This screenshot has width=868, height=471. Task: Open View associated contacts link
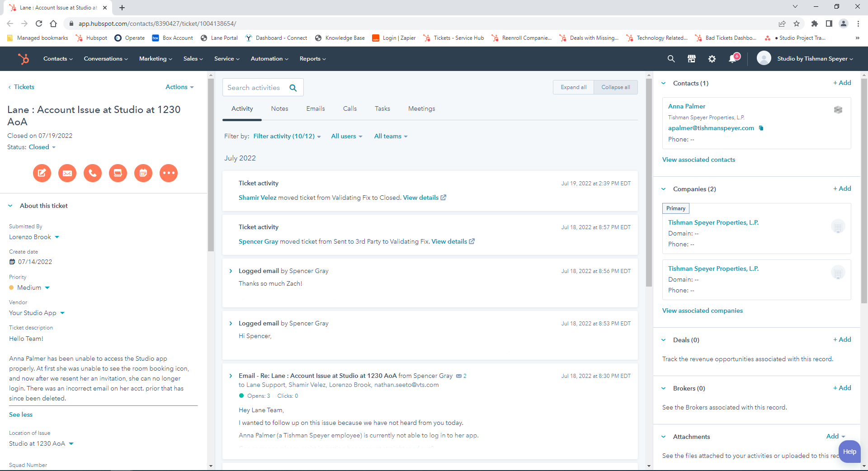click(x=698, y=160)
